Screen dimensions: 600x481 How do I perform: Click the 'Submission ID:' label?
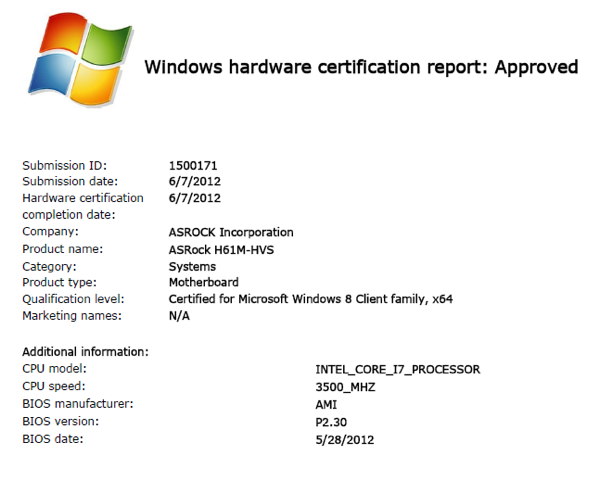pos(64,165)
